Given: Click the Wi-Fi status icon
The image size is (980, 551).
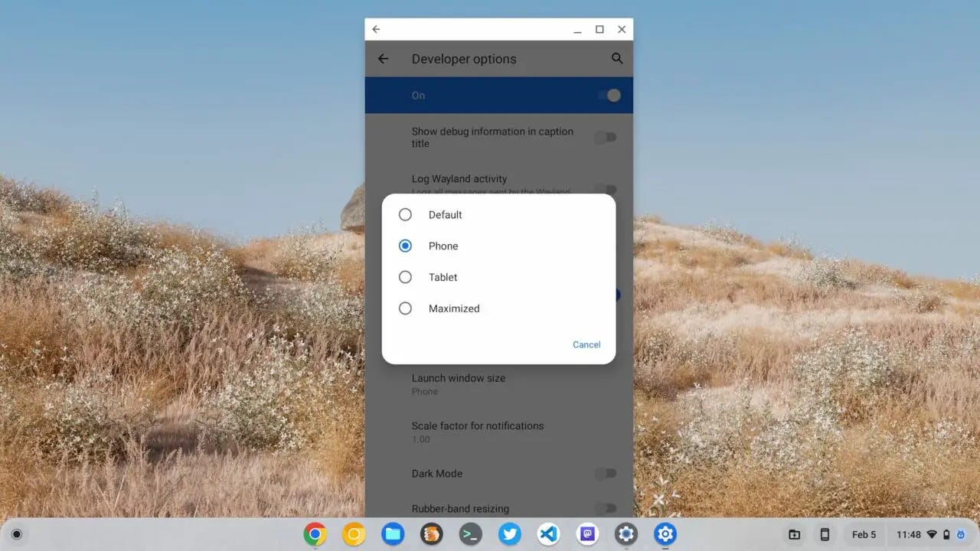Looking at the screenshot, I should pos(932,534).
